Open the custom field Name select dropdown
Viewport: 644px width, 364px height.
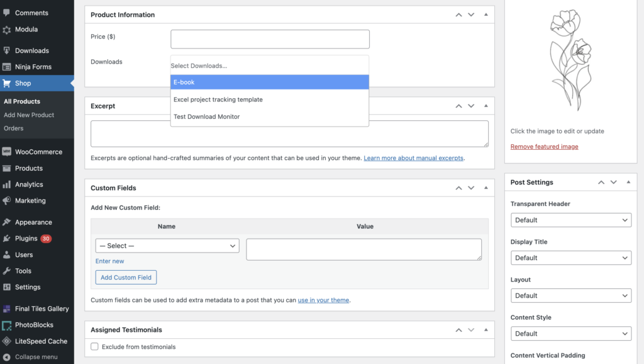tap(167, 246)
